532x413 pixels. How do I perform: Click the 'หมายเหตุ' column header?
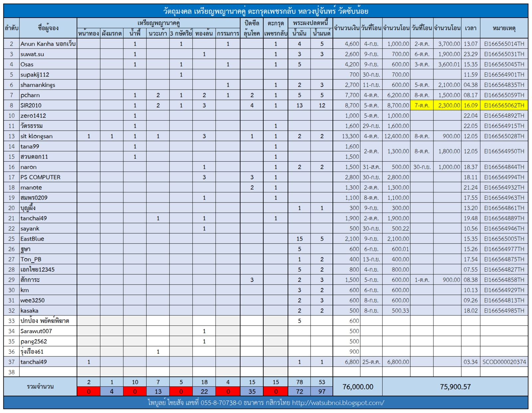point(504,28)
